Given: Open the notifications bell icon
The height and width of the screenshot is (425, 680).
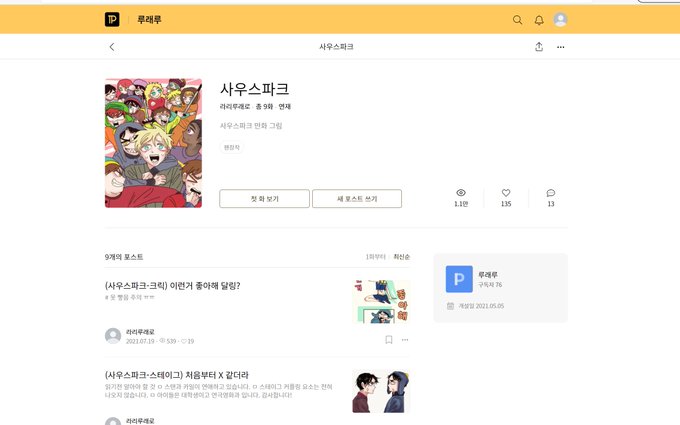Looking at the screenshot, I should click(539, 20).
